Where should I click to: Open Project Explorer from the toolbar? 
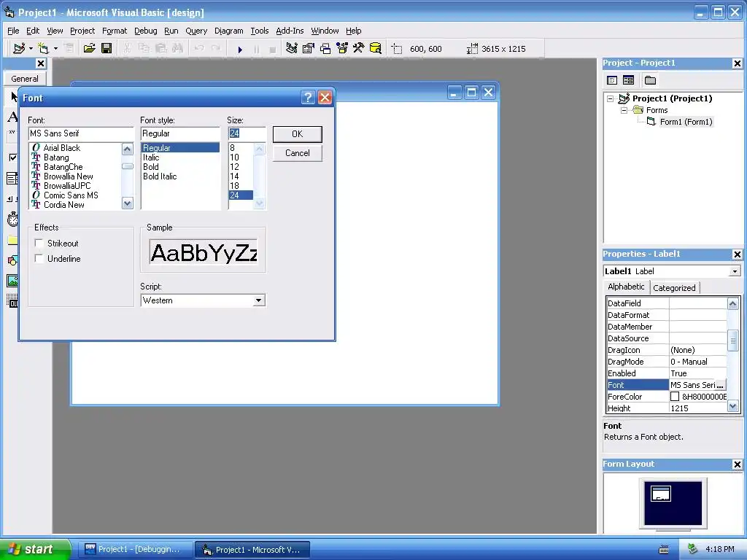tap(292, 49)
